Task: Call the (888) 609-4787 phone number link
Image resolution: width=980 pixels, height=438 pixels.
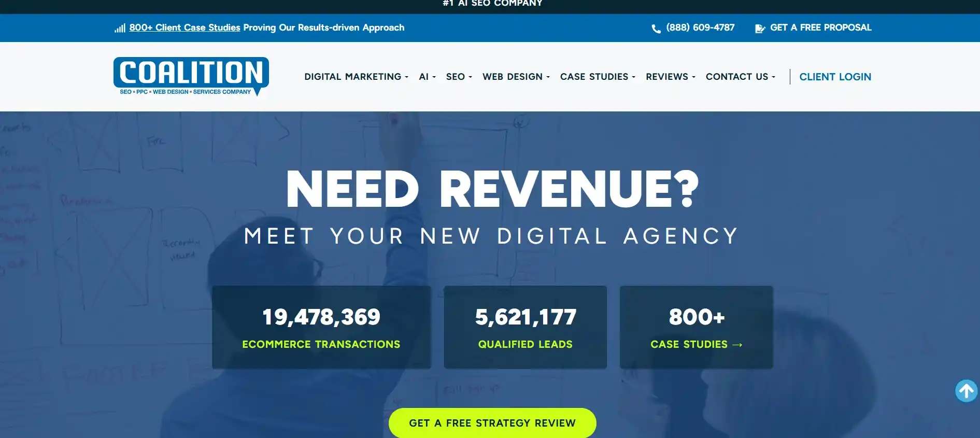Action: 700,27
